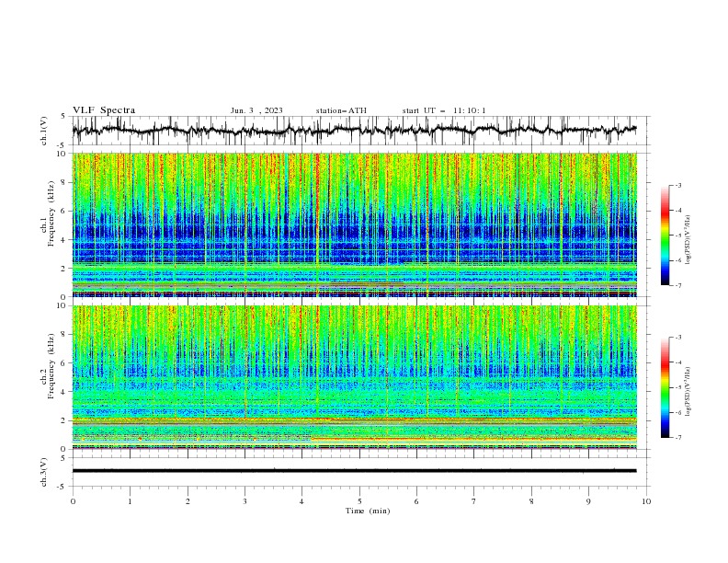
Task: Click the "-5" label on ch.2 color bar
Action: [678, 387]
